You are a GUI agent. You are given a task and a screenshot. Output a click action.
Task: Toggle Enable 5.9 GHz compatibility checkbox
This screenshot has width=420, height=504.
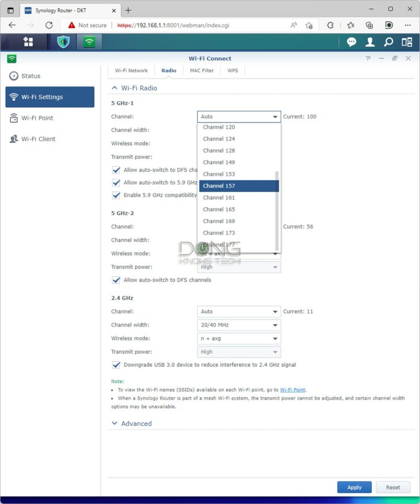(x=116, y=195)
